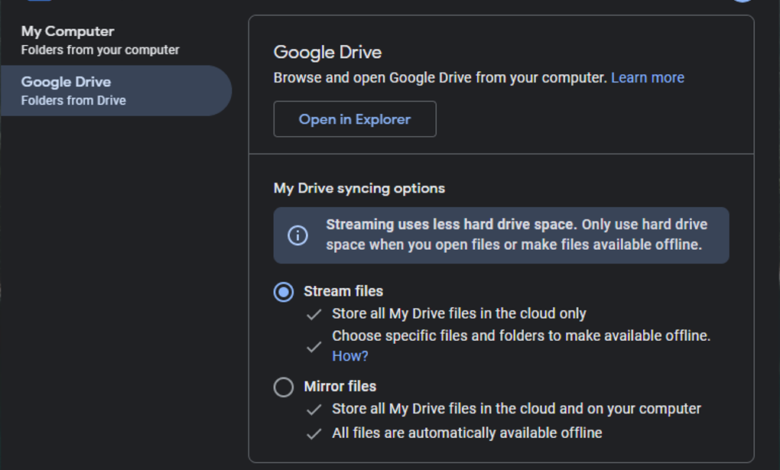780x470 pixels.
Task: Switch to My Computer in sidebar
Action: tap(68, 32)
